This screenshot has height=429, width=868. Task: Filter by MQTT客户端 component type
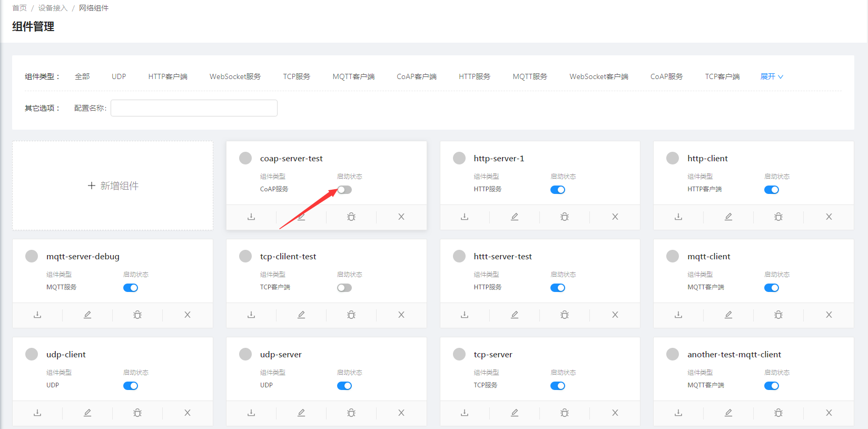pos(353,76)
